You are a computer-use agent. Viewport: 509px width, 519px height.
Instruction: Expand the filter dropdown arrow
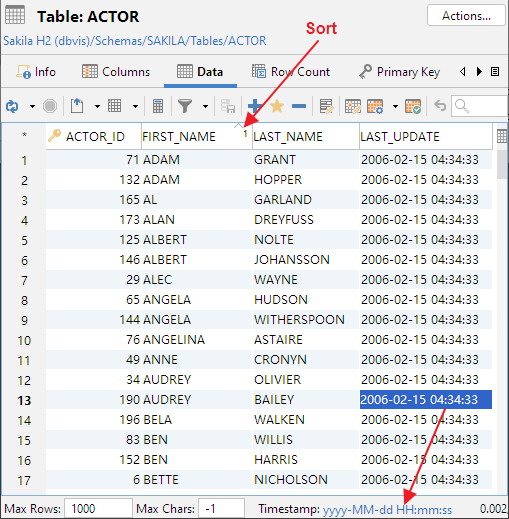[206, 107]
